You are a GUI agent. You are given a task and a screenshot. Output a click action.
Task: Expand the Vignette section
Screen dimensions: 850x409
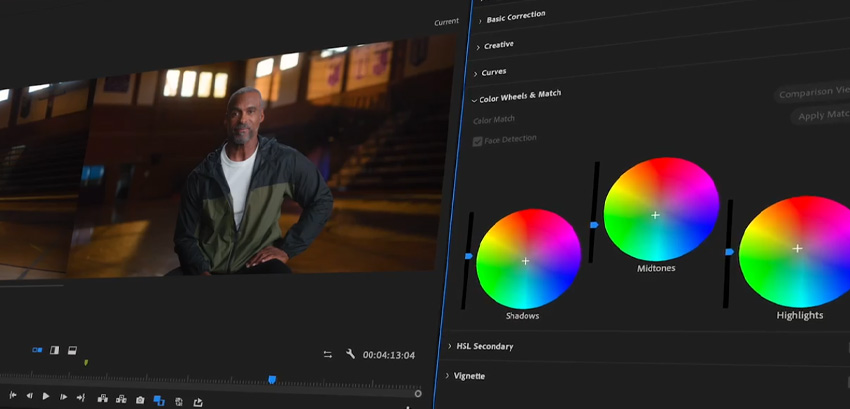coord(448,375)
